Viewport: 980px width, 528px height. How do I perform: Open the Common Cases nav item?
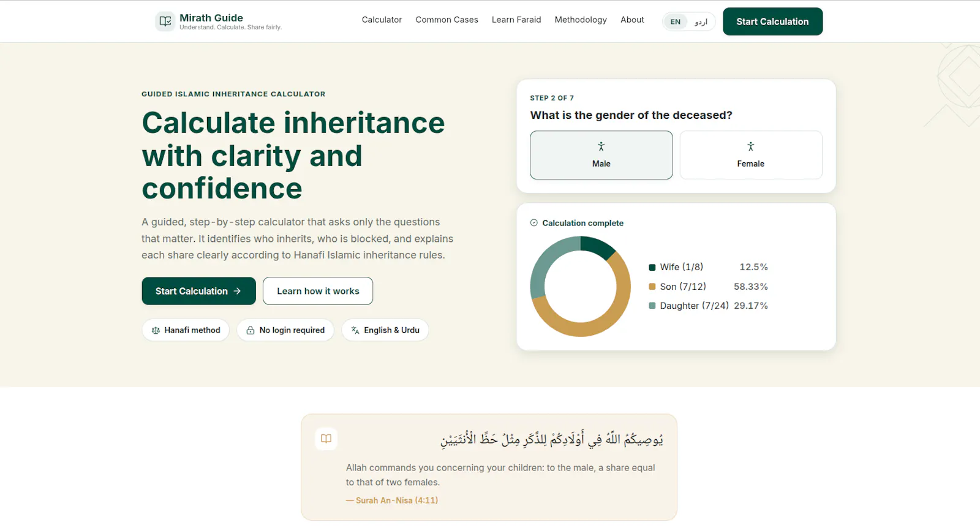447,20
